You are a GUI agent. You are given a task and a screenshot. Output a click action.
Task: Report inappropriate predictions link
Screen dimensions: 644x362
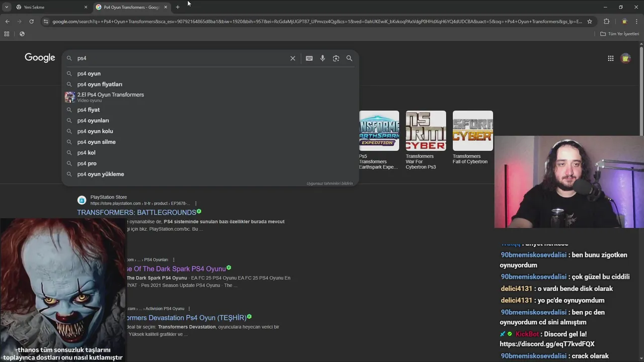coord(330,184)
